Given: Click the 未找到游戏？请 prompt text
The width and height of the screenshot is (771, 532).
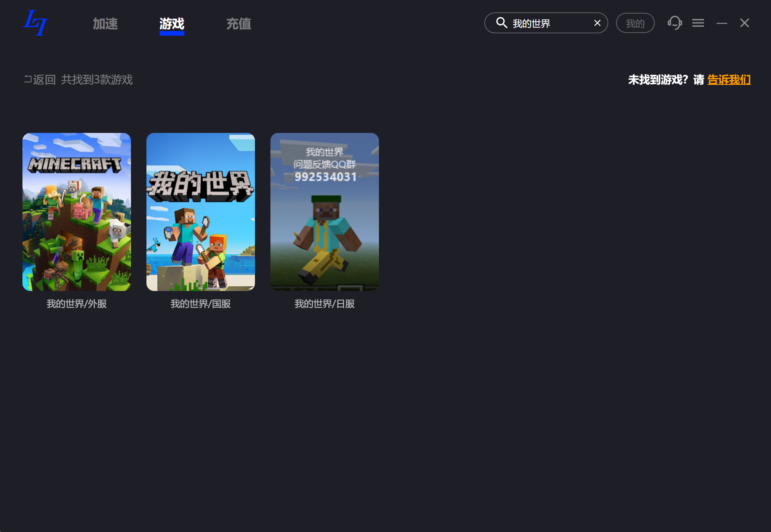Looking at the screenshot, I should (666, 79).
